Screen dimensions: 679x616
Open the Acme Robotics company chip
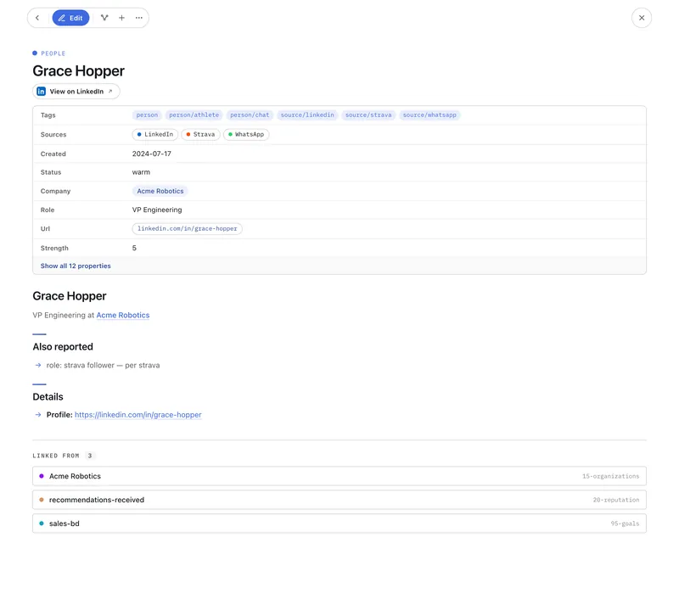point(160,191)
